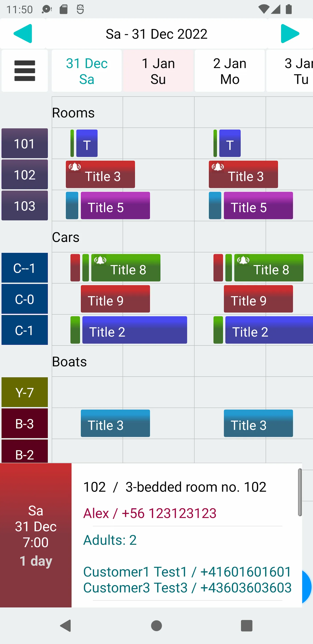Open Title 3 booking for boat B-3 on 2 Jan
Screen dimensions: 313x644
click(x=258, y=423)
